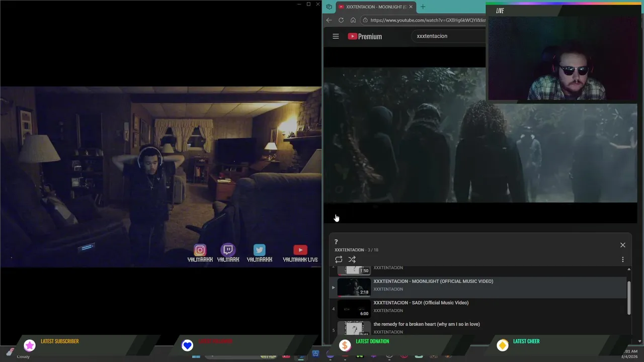Go back in the browser
This screenshot has width=644, height=362.
[x=329, y=20]
